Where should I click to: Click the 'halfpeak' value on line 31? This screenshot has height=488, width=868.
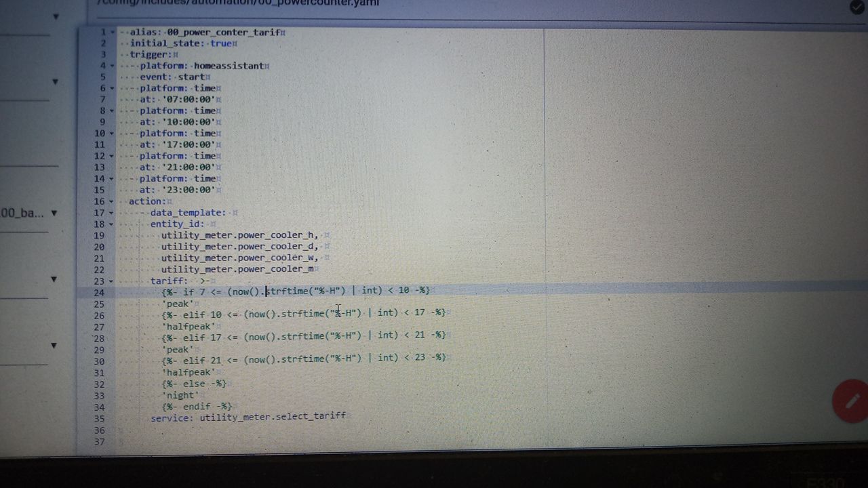[189, 372]
